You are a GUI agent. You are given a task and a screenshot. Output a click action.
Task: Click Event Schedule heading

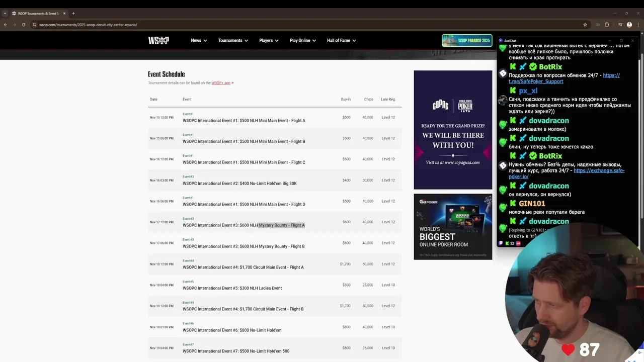click(167, 74)
